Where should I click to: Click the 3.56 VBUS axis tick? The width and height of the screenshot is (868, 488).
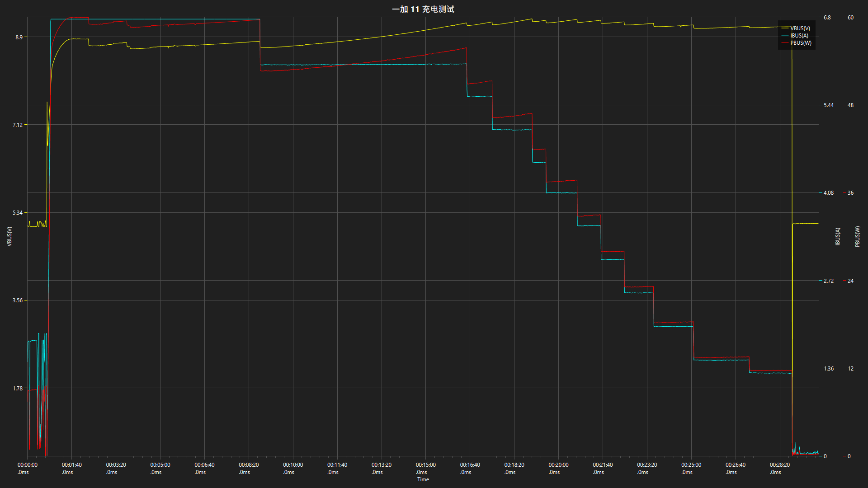coord(18,300)
